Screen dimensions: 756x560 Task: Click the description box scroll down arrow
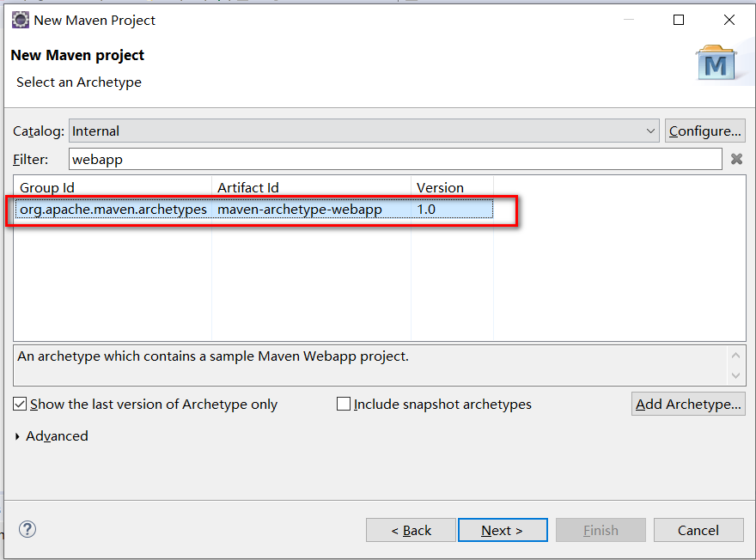pyautogui.click(x=735, y=375)
